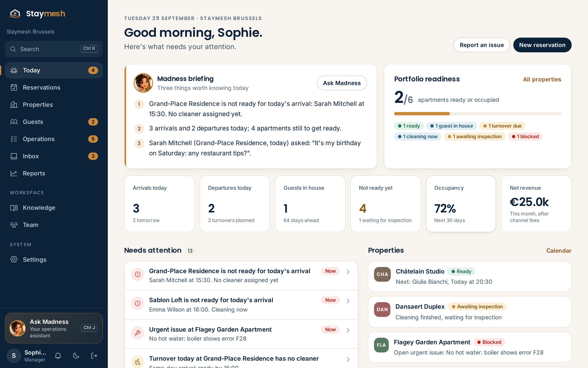This screenshot has width=588, height=368.
Task: Open Properties in the sidebar
Action: click(x=54, y=105)
